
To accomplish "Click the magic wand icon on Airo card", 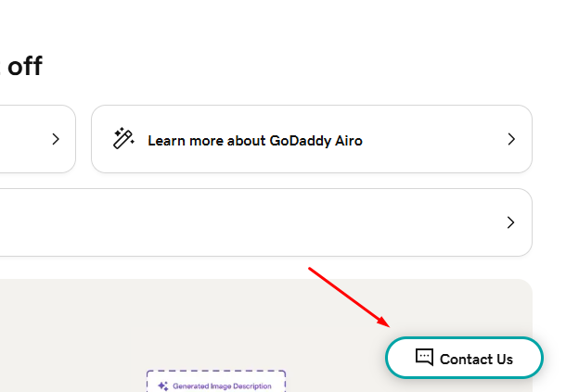I will pyautogui.click(x=123, y=139).
